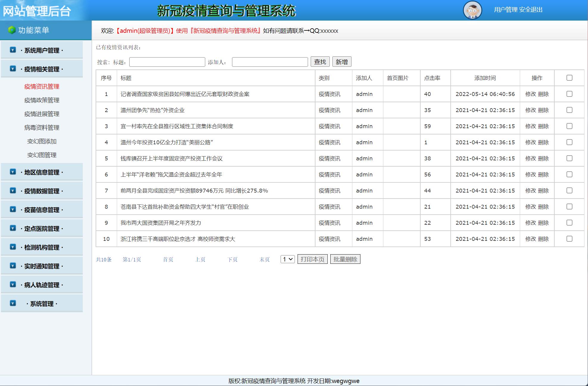This screenshot has width=588, height=386.
Task: Open the page number dropdown near pagination
Action: click(287, 259)
